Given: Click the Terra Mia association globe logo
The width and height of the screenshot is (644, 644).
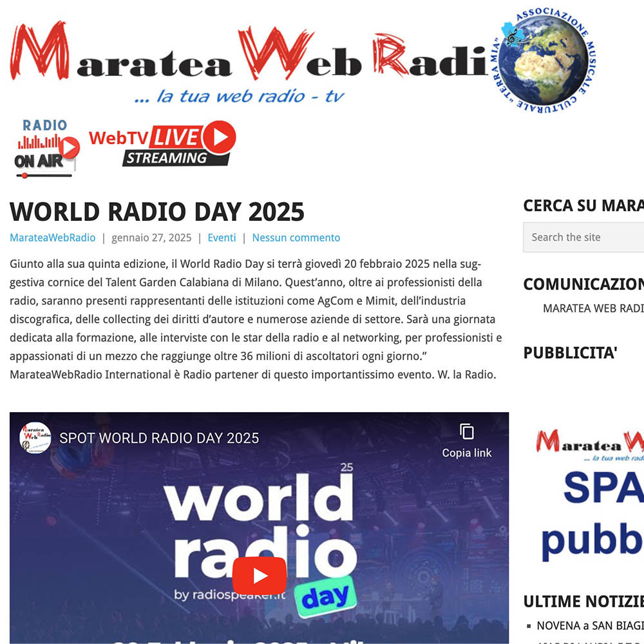Looking at the screenshot, I should 544,60.
